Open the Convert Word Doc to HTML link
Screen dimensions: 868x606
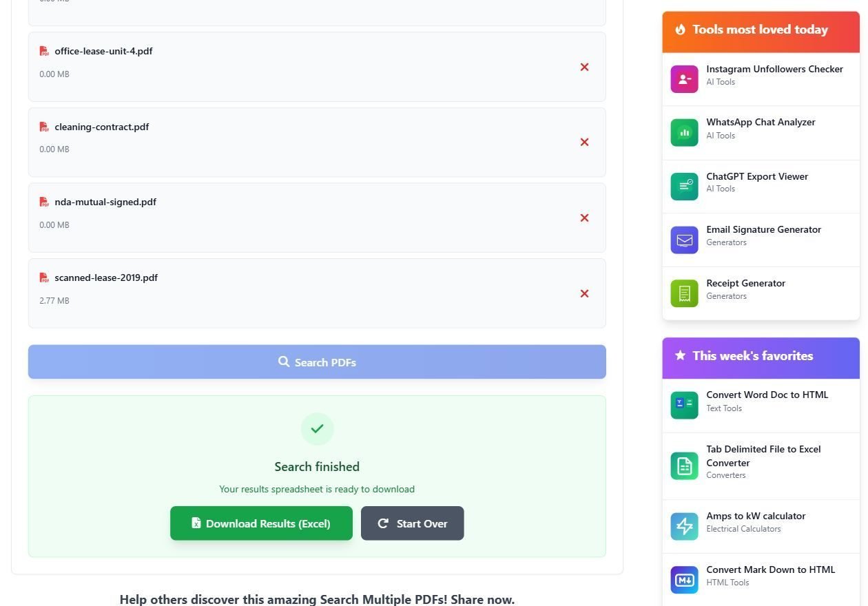pos(767,395)
